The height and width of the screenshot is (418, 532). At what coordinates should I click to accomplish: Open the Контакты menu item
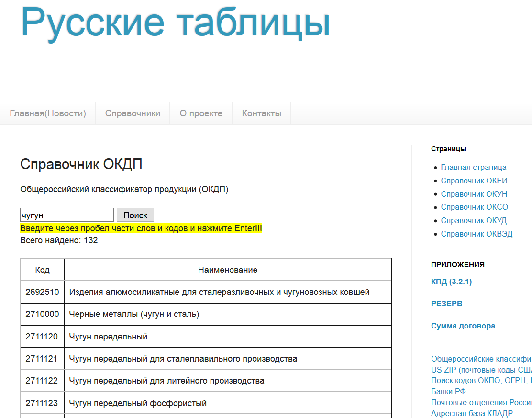point(261,113)
